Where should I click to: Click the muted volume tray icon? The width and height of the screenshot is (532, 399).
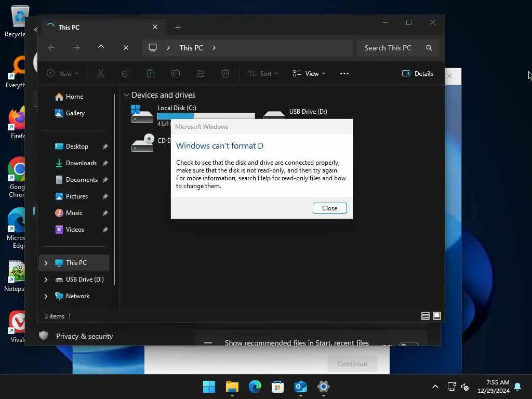tap(465, 387)
